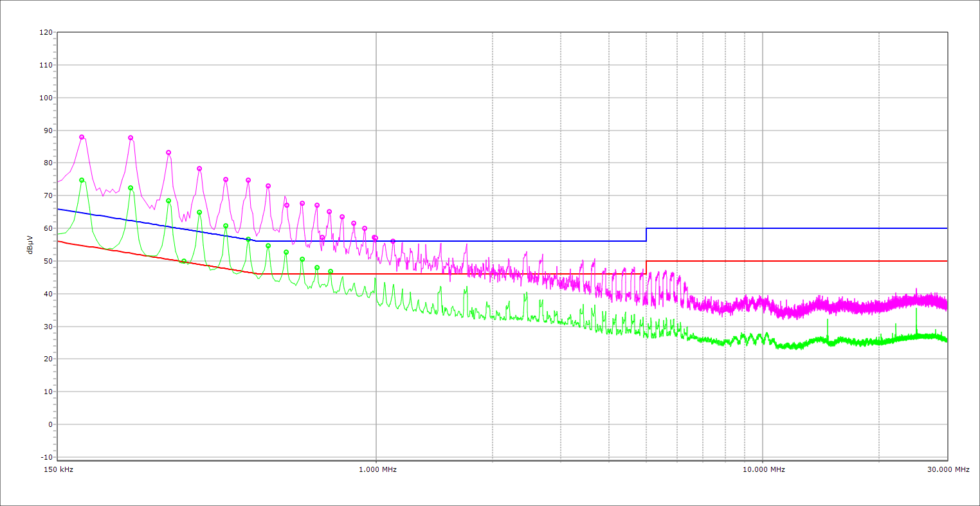Click the 120 value on the vertical axis
This screenshot has height=506, width=980.
pos(46,32)
